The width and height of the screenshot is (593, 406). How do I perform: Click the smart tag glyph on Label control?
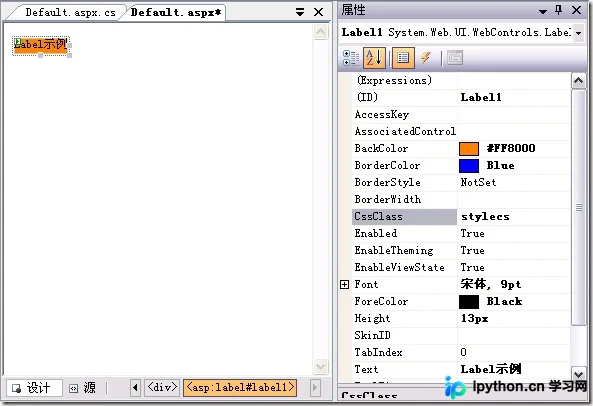click(x=17, y=41)
